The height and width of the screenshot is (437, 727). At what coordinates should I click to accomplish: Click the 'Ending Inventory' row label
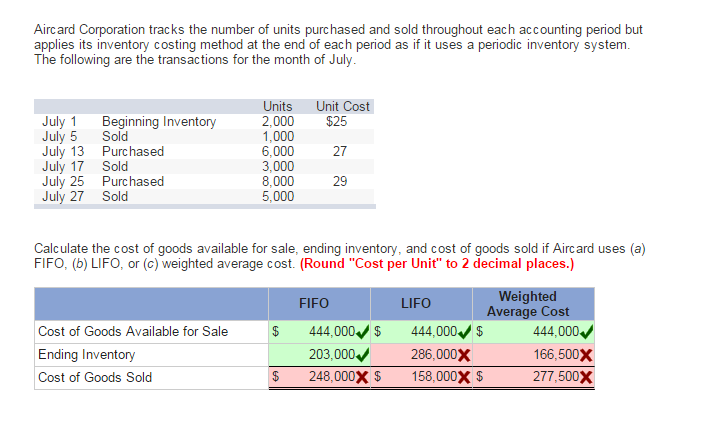pos(87,355)
